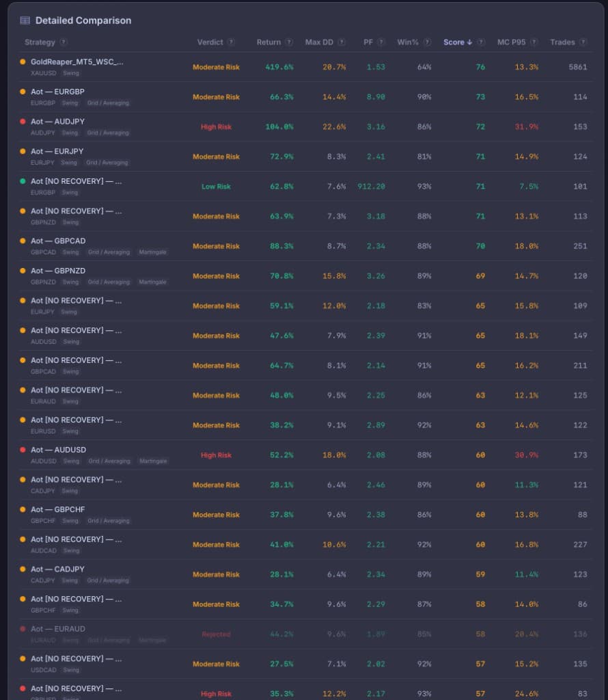Sort table by PF column
Screen dimensions: 608x700
click(x=368, y=42)
